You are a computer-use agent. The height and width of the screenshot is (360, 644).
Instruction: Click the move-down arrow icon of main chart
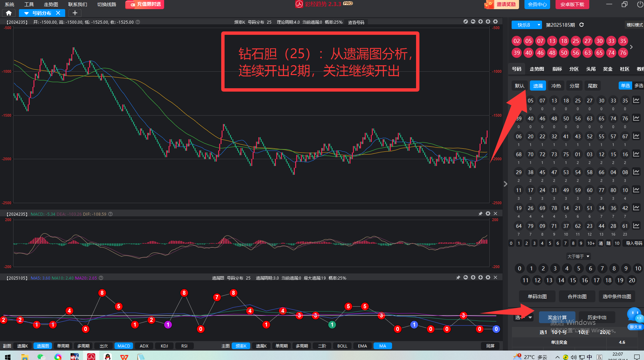point(488,22)
